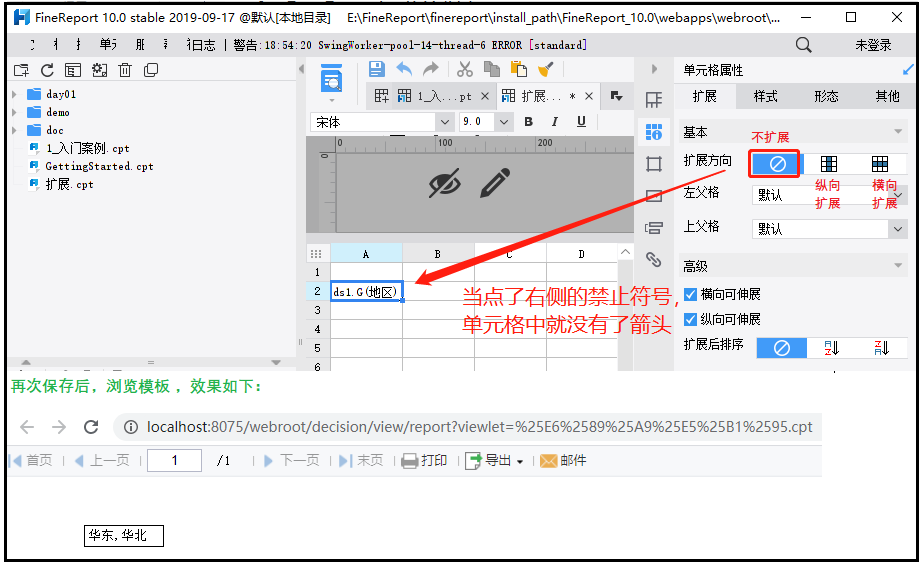Uncheck the 纵向可伸展 checkbox

coord(690,320)
